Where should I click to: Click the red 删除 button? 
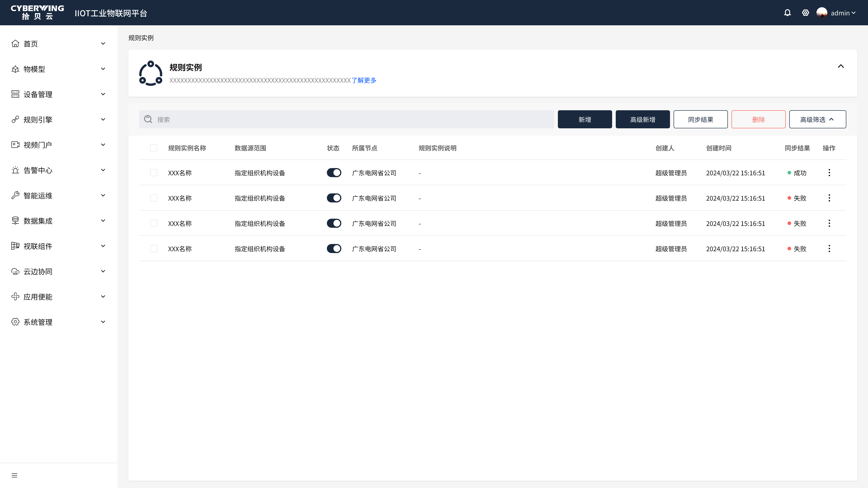759,119
